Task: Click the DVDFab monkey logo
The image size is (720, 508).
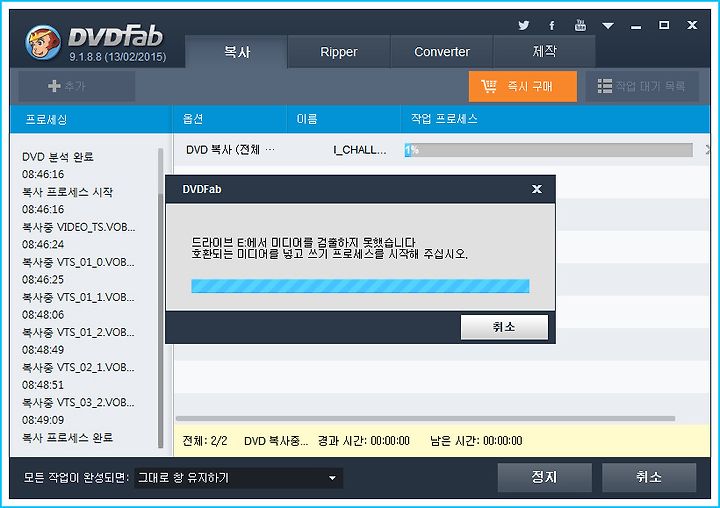Action: pos(43,43)
